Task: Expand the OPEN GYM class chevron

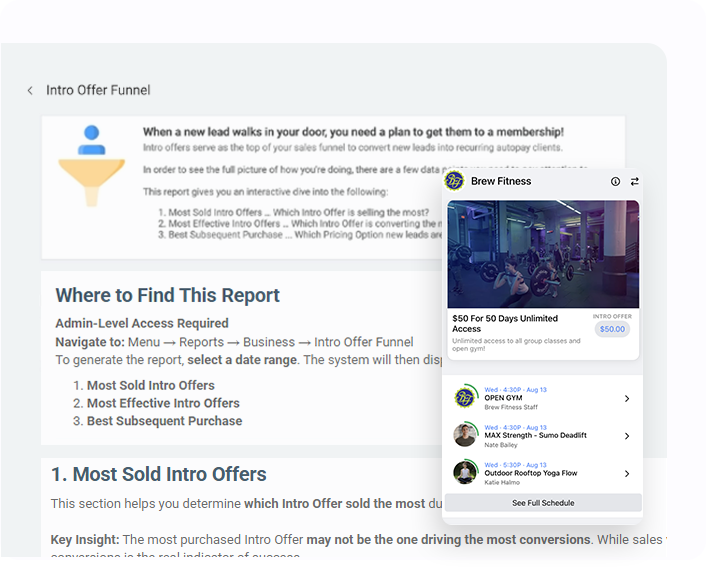Action: click(627, 399)
